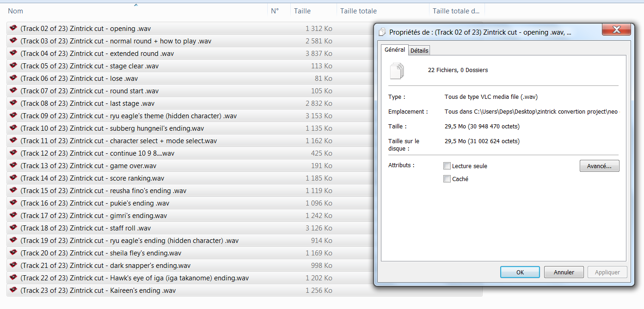644x309 pixels.
Task: Click '29,5 Mo (30 948 470 octets)' size value
Action: coord(482,127)
